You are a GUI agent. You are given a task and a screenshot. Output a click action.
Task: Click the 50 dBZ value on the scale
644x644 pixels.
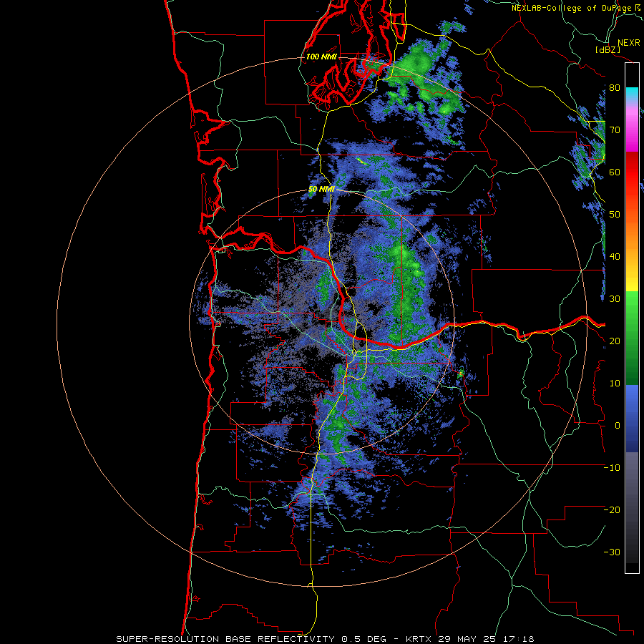(615, 215)
